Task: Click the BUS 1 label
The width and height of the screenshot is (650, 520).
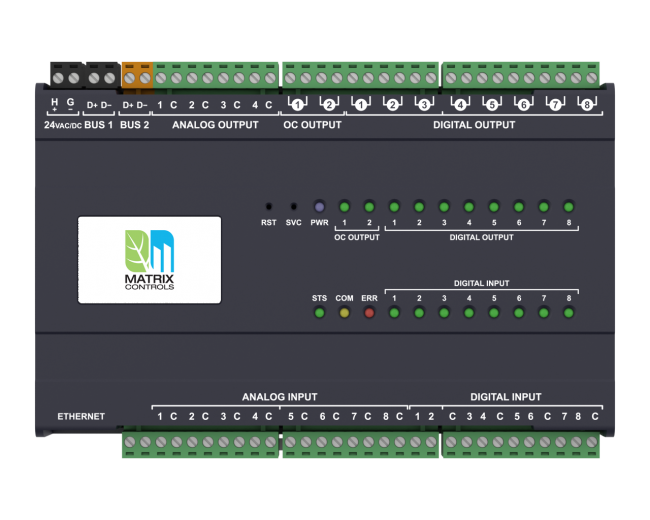Action: point(100,125)
